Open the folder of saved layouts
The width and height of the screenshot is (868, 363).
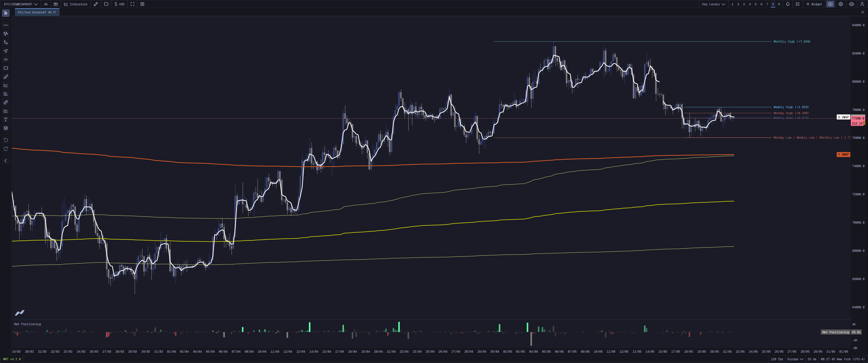[106, 4]
